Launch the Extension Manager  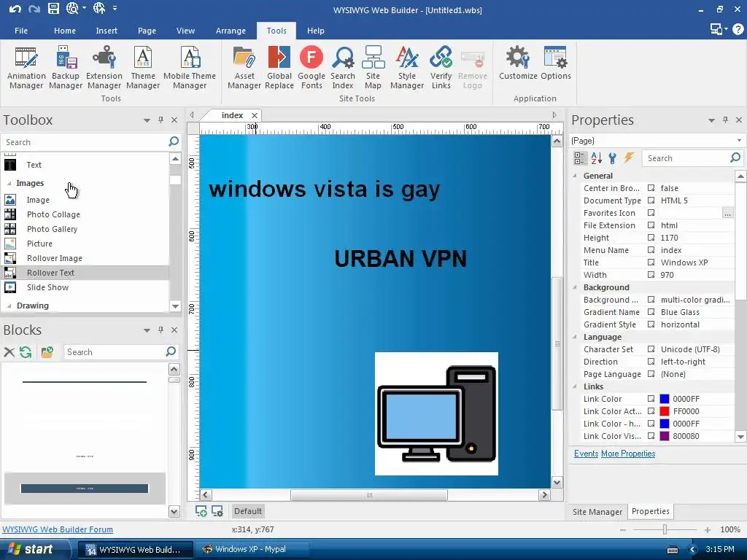pos(104,68)
